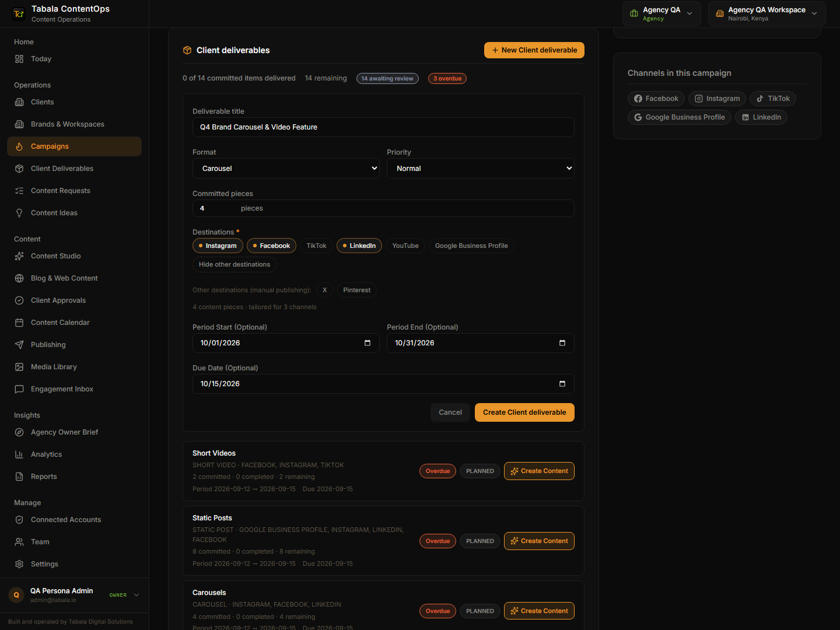Click the Overdue badge on Short Videos

point(437,471)
